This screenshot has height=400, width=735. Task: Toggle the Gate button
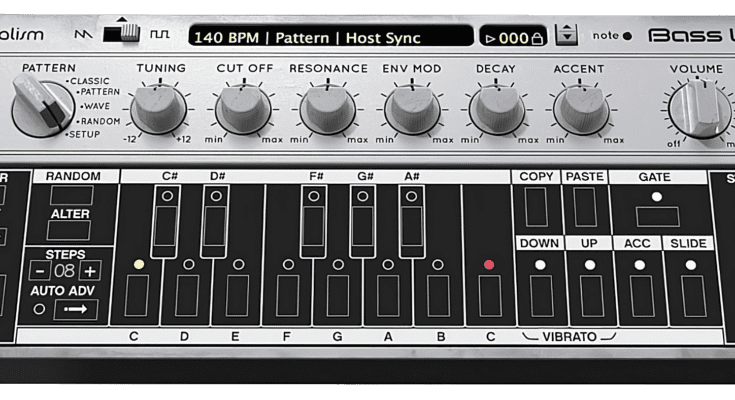click(656, 215)
